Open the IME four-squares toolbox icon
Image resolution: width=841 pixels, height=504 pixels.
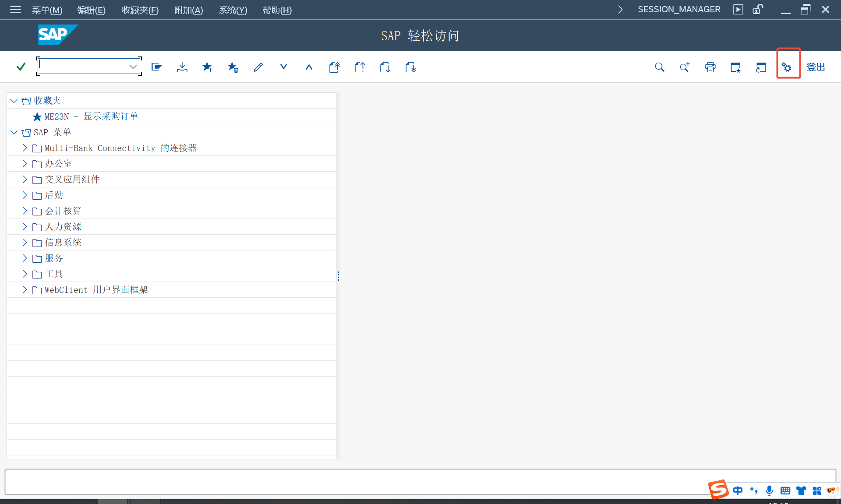[817, 490]
